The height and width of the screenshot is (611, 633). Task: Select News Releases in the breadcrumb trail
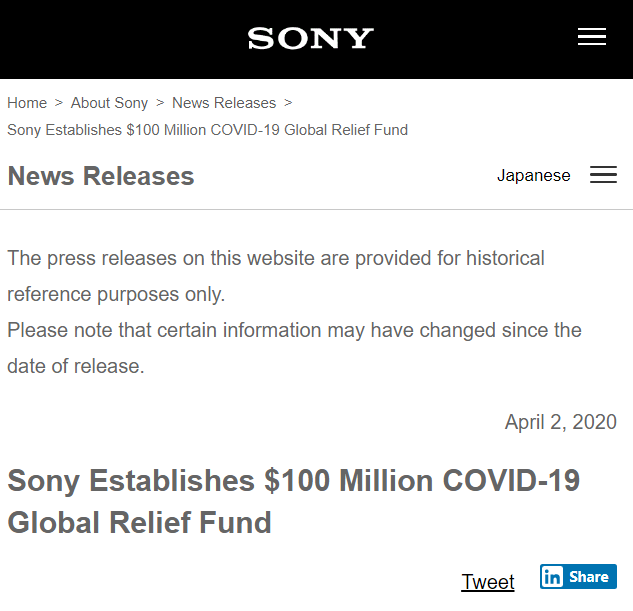pos(224,103)
